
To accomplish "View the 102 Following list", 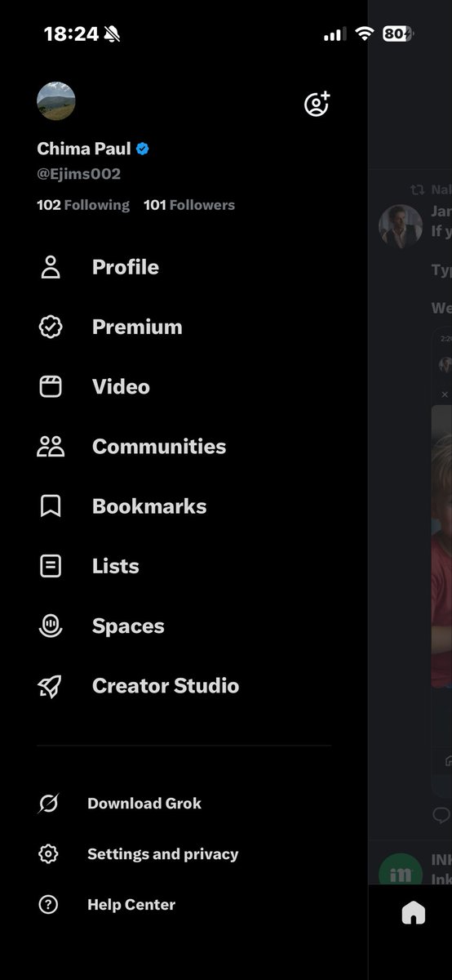I will click(x=83, y=205).
